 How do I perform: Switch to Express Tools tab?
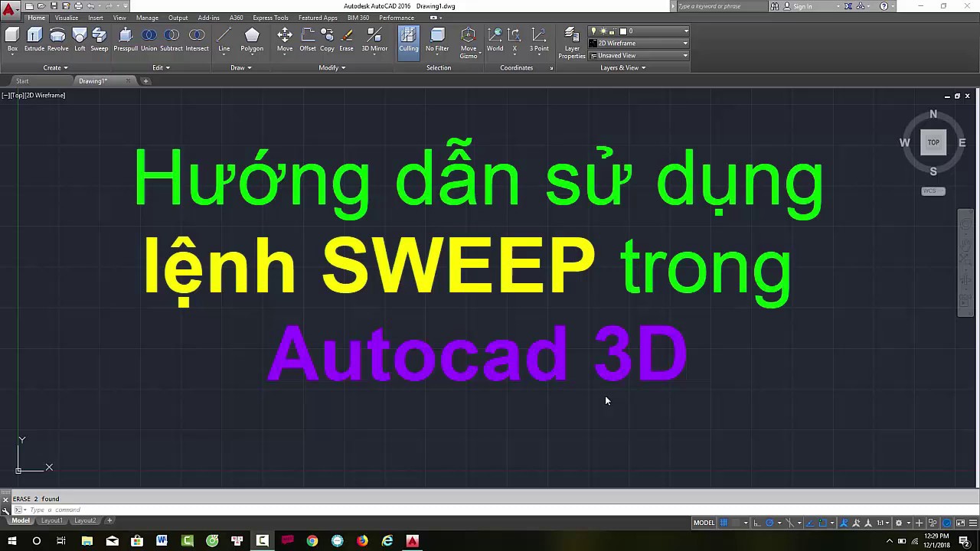pyautogui.click(x=270, y=18)
